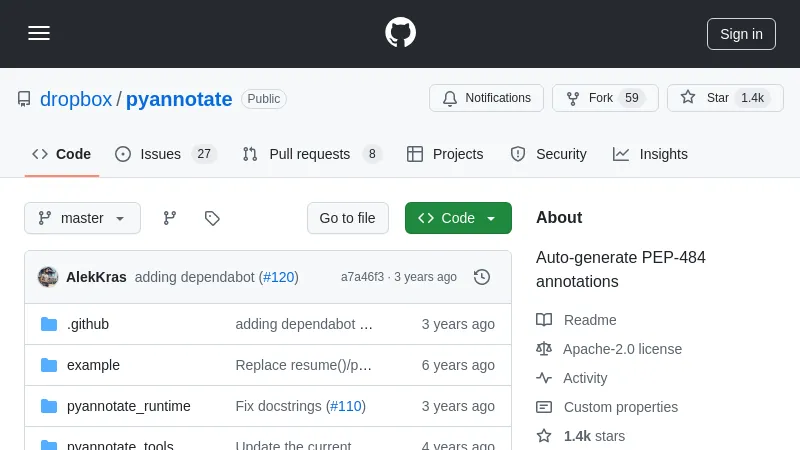Open the .github folder
The image size is (800, 450).
[x=88, y=324]
